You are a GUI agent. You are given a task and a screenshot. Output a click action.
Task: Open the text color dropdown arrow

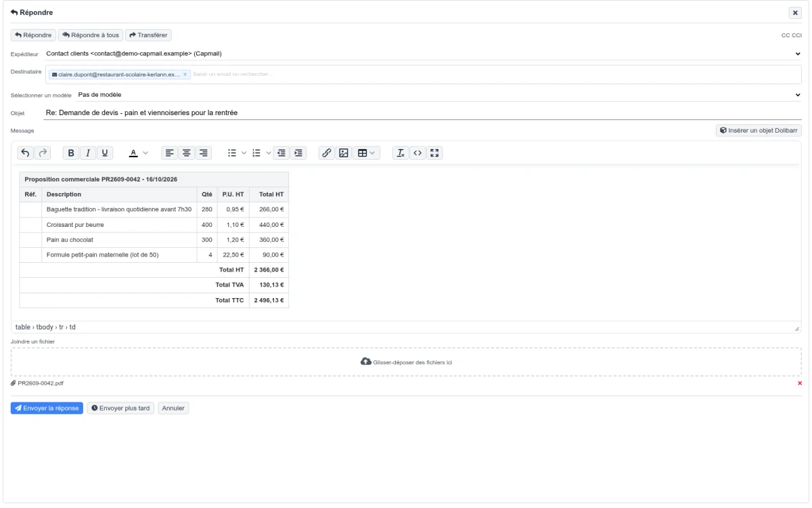click(x=145, y=153)
